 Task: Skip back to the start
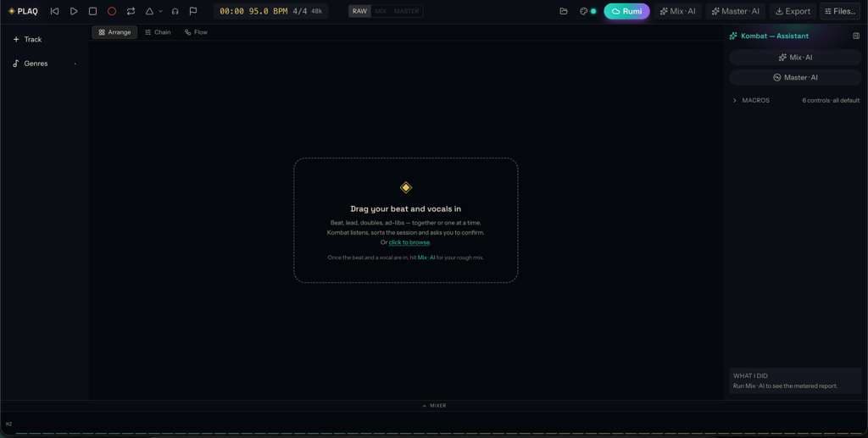click(54, 11)
